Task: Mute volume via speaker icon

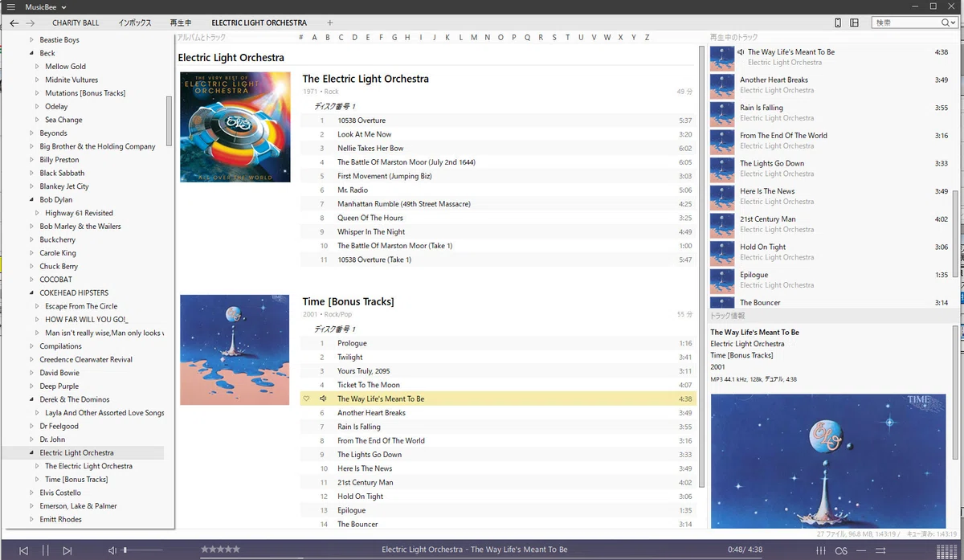Action: point(112,550)
